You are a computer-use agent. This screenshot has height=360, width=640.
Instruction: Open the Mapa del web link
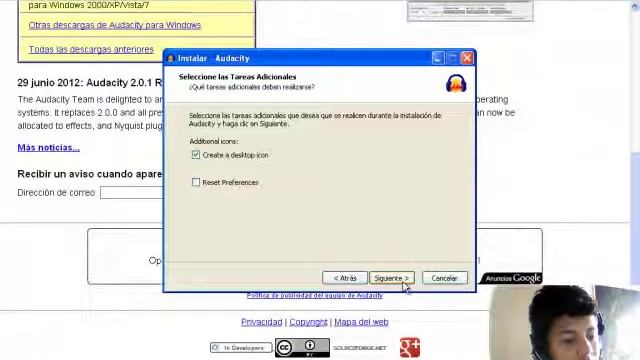coord(361,322)
